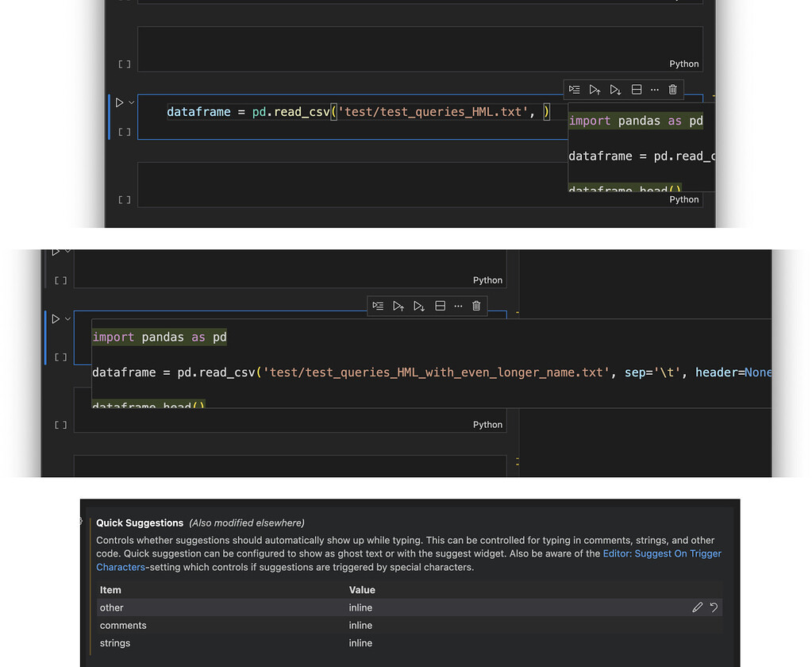Image resolution: width=812 pixels, height=667 pixels.
Task: Open run options chevron beside test_queries_HML.txt cell
Action: pos(132,102)
